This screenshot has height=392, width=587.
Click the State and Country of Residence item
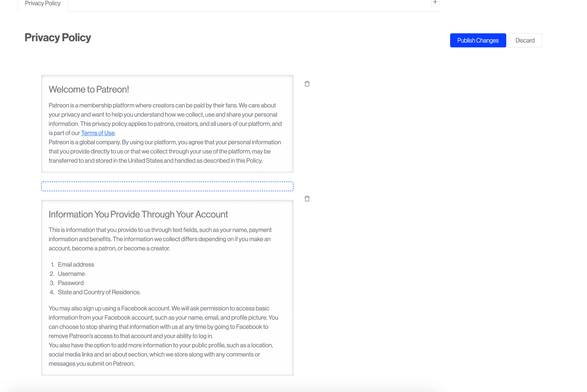[x=99, y=292]
